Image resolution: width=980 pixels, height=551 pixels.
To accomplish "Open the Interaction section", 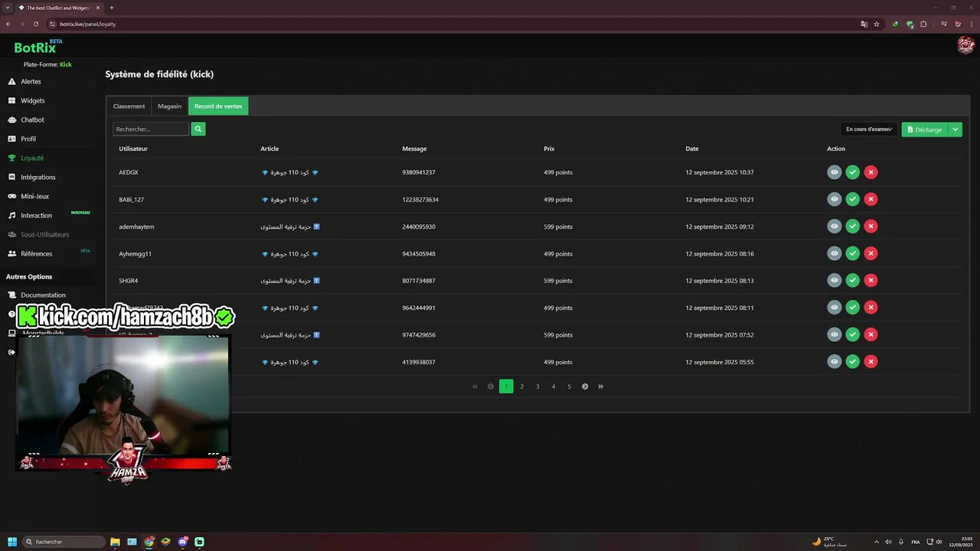I will tap(36, 215).
